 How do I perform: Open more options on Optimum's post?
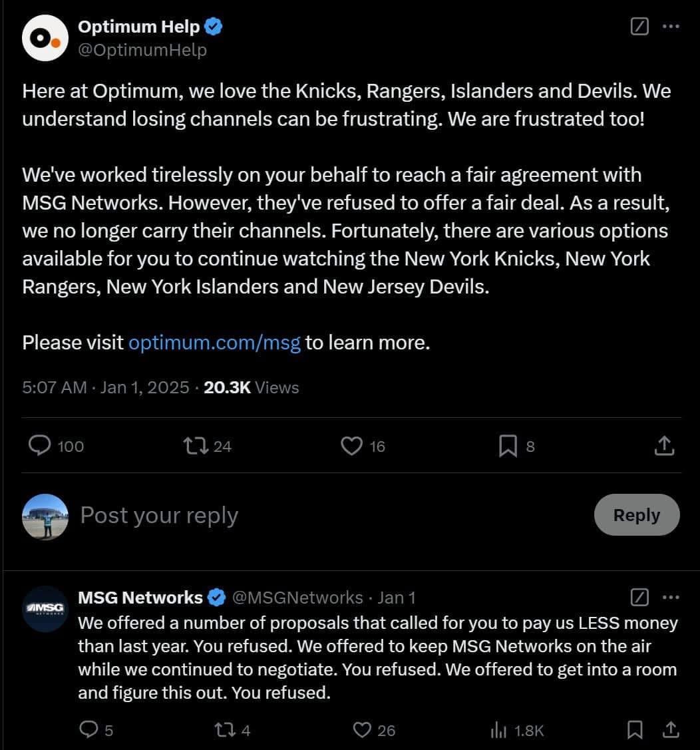tap(671, 27)
